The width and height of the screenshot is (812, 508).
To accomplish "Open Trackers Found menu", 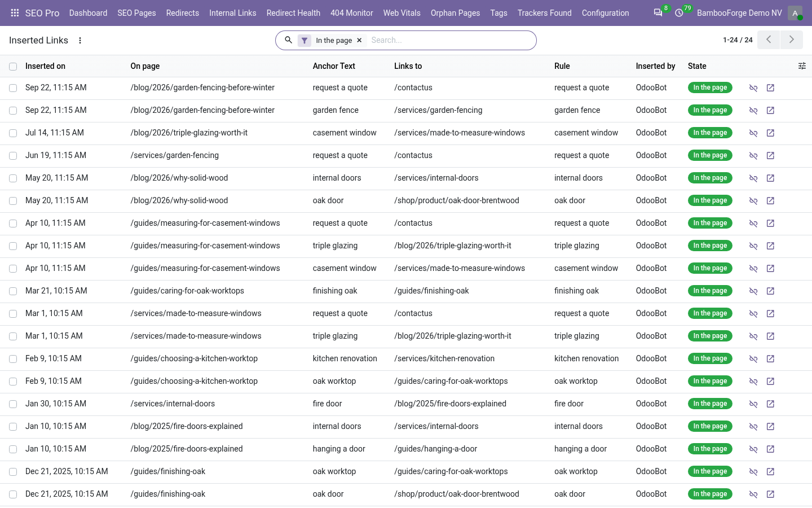I will [545, 13].
